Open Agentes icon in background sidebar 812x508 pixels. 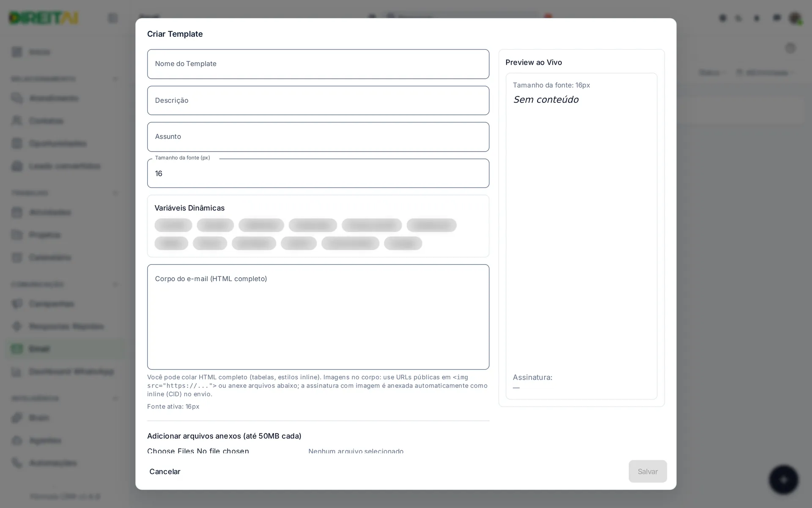click(17, 440)
